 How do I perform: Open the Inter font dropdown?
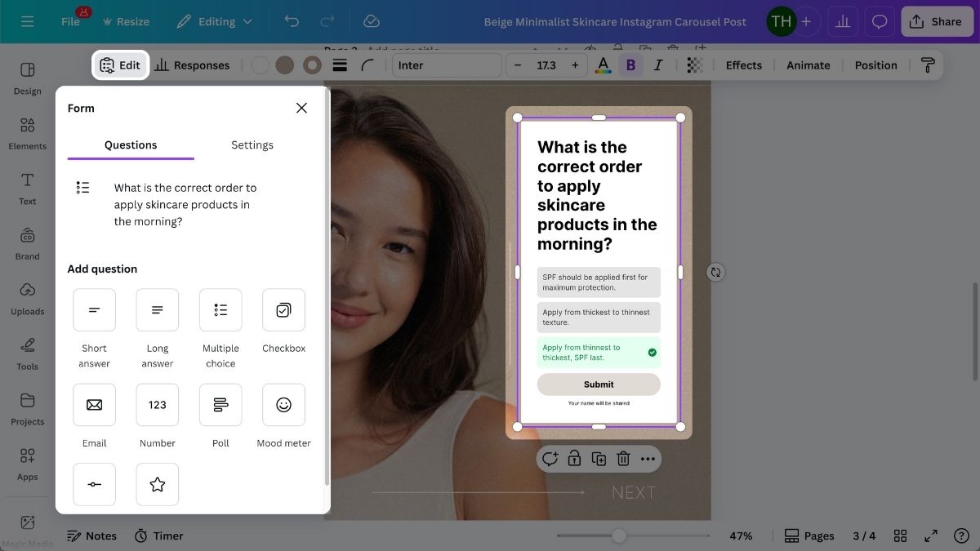pos(447,65)
